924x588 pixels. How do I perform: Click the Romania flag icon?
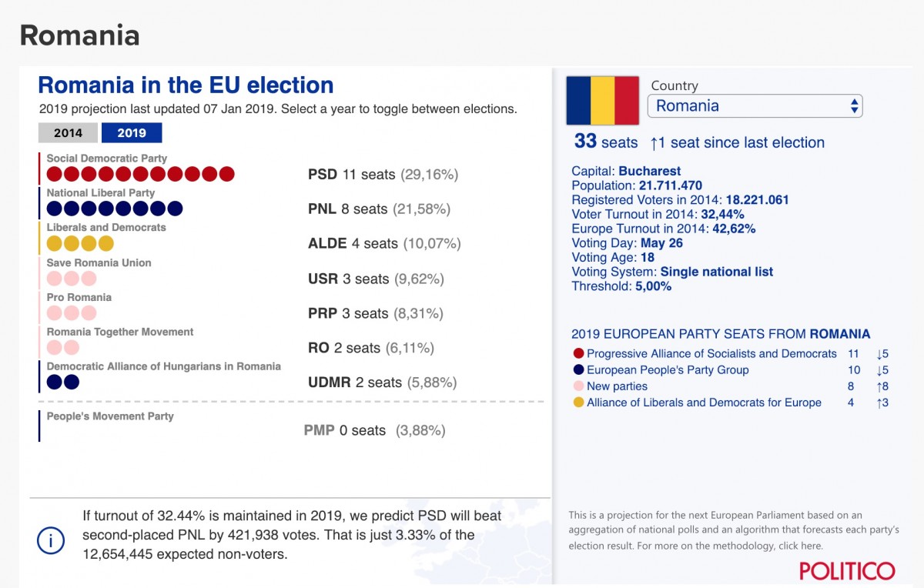pos(603,100)
